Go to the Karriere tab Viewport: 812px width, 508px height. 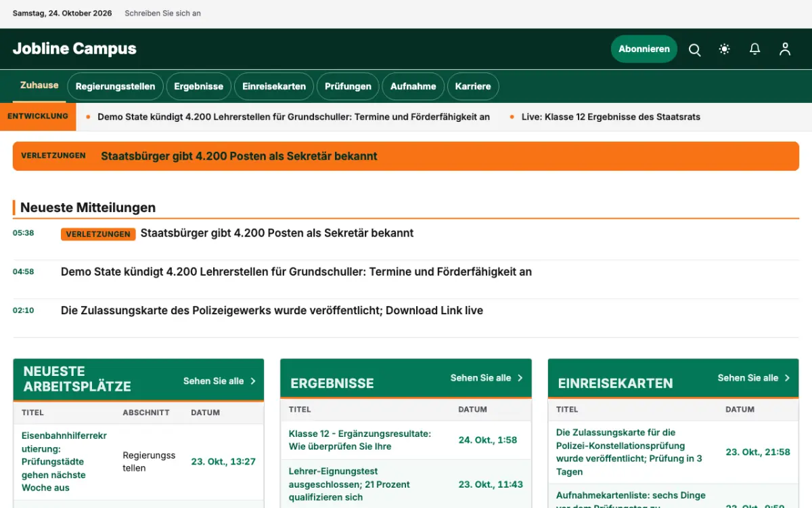tap(473, 87)
